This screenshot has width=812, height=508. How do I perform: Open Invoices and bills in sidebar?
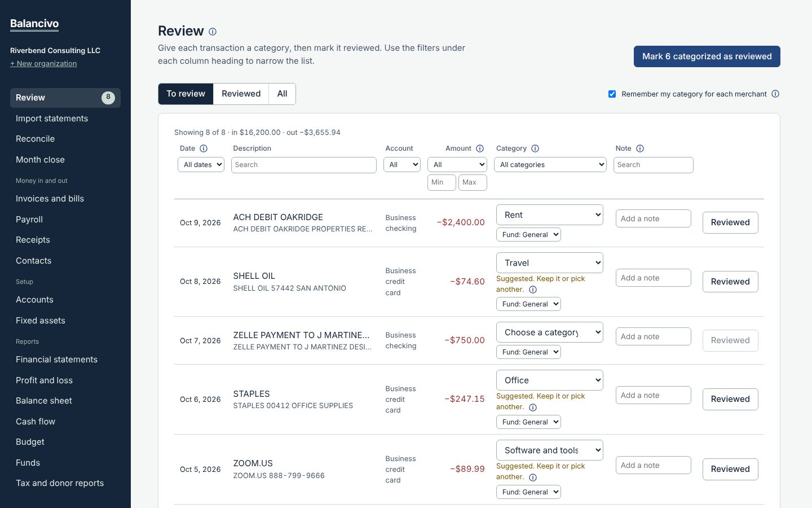(65, 199)
